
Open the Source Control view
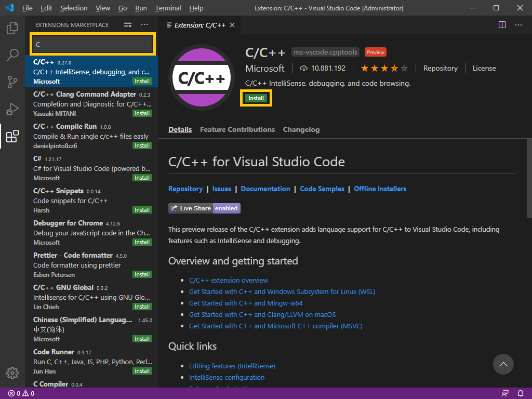pyautogui.click(x=12, y=82)
